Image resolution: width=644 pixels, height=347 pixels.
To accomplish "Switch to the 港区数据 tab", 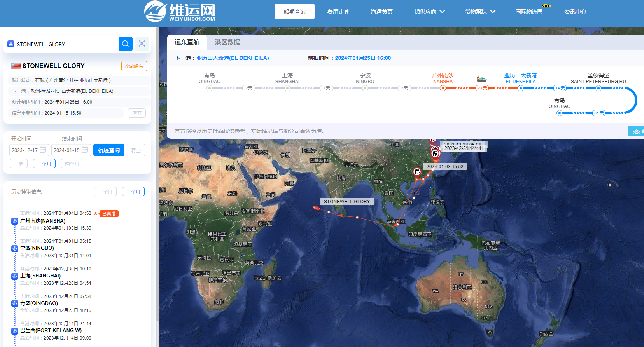I will click(227, 42).
